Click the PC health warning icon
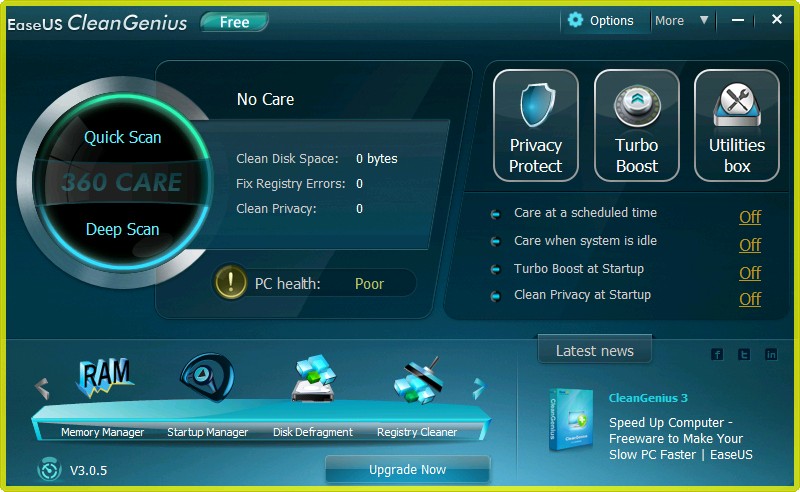Image resolution: width=800 pixels, height=492 pixels. [x=231, y=282]
